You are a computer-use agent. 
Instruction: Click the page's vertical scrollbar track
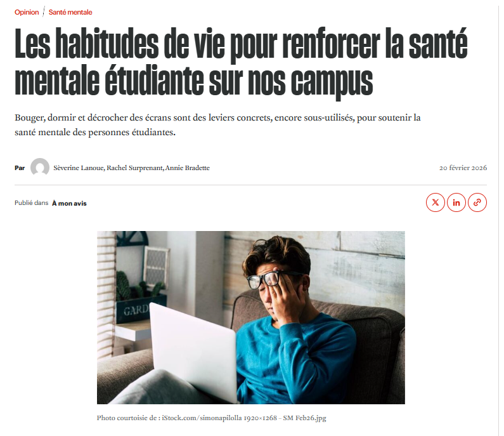coord(499,218)
